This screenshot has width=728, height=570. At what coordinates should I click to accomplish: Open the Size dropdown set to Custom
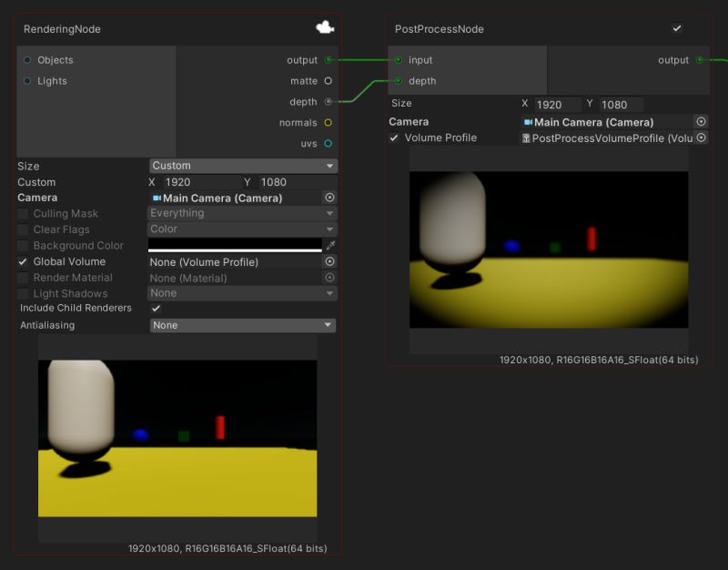241,166
